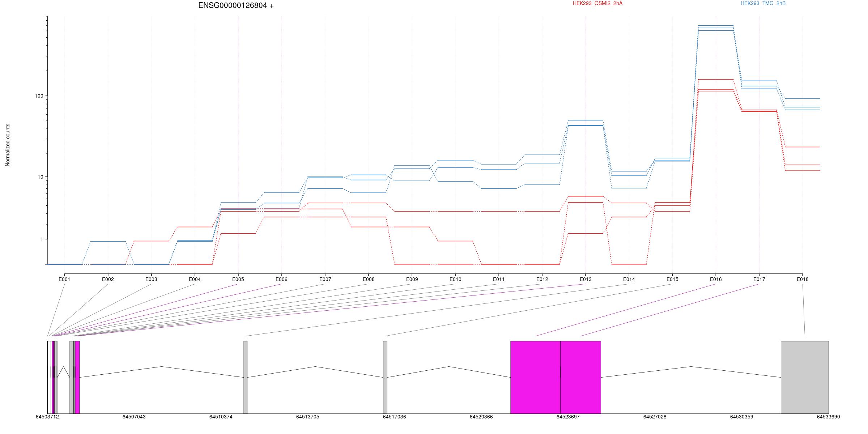Screen dimensions: 868x434
Task: Click exon label E009
Action: (412, 279)
